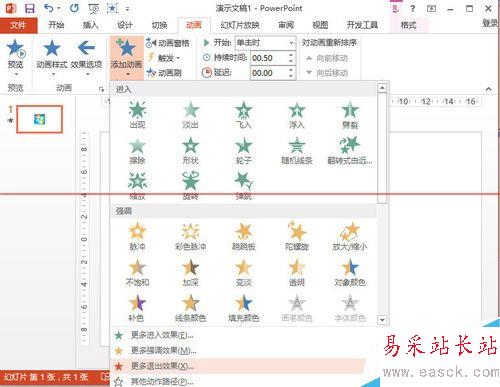Pick the 加深 emphasis effect
500x387 pixels.
[190, 273]
